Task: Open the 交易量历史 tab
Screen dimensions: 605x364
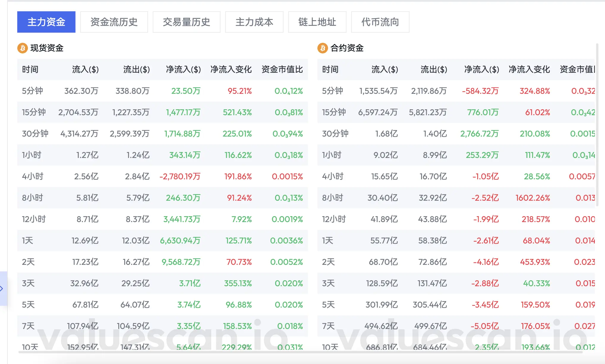Action: [x=186, y=22]
